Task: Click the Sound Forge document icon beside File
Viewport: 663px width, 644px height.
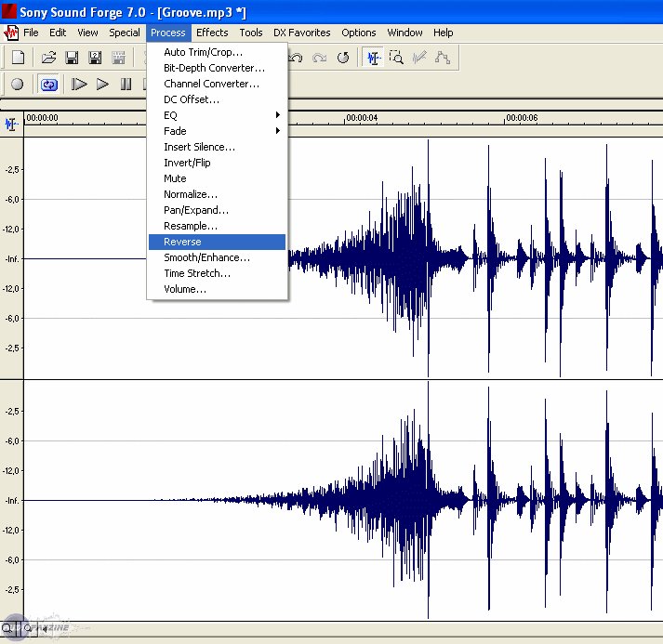Action: (10, 33)
